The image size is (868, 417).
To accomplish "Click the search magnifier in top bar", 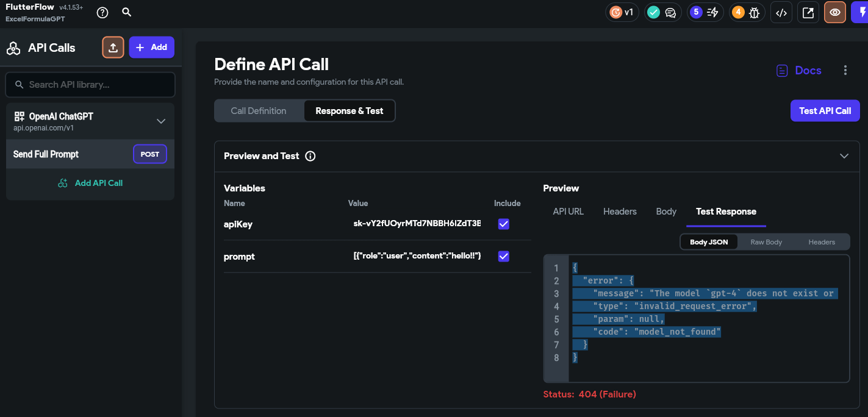I will [x=126, y=12].
